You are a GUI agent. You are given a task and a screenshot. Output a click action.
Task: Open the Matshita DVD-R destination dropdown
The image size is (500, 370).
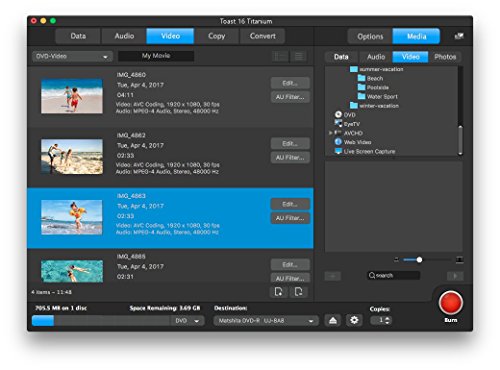266,321
